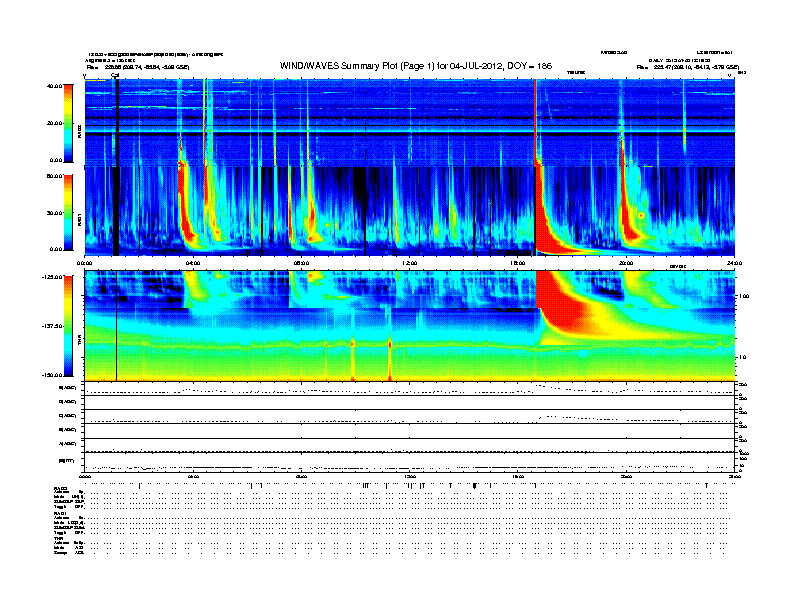Click the 20:00 tick label under RAD1 spectrogram
The width and height of the screenshot is (792, 612).
[x=626, y=263]
